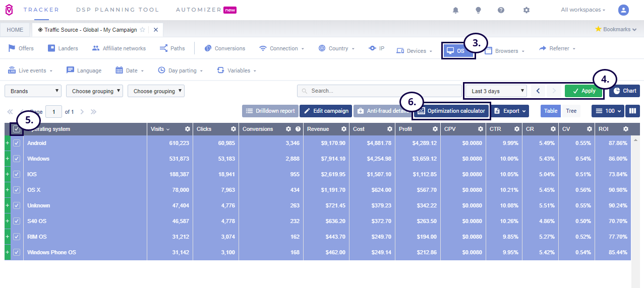Expand the Brands grouping dropdown

33,91
